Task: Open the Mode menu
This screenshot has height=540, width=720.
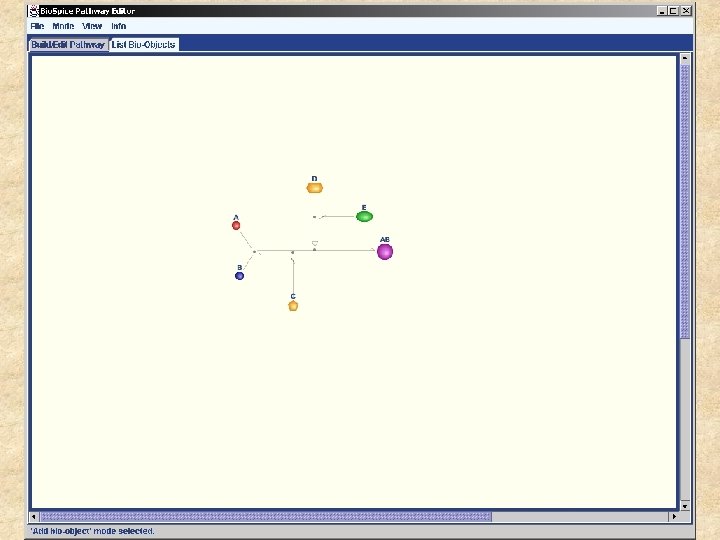Action: point(63,26)
